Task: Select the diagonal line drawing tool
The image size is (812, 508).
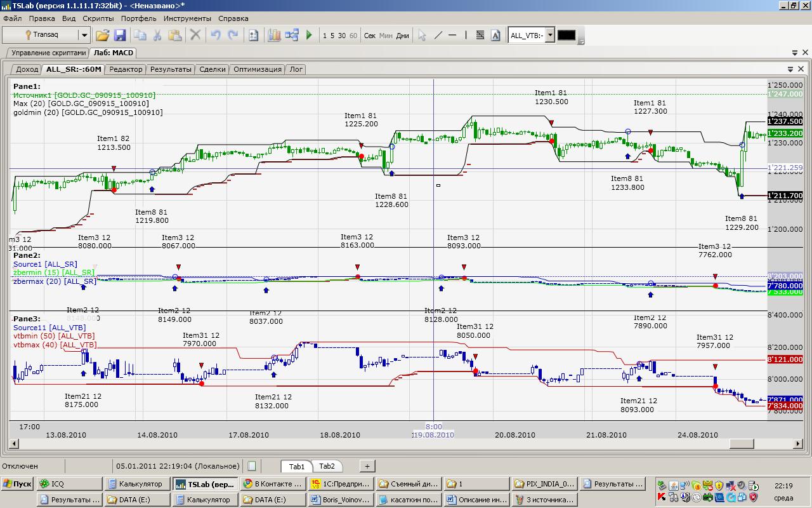Action: click(438, 36)
